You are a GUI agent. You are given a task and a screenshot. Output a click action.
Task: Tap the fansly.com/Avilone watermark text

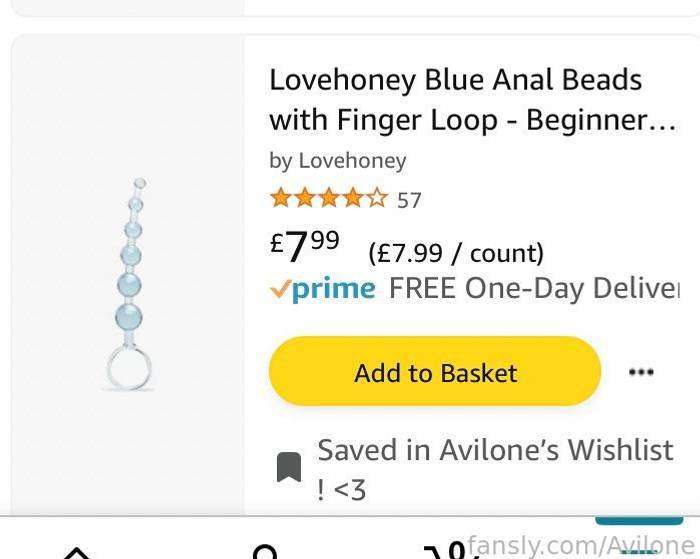pyautogui.click(x=581, y=545)
